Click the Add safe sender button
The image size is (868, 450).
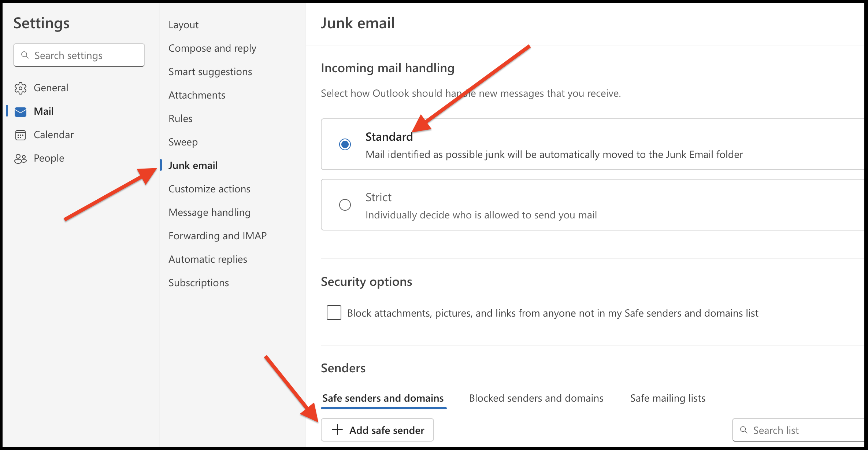[377, 430]
